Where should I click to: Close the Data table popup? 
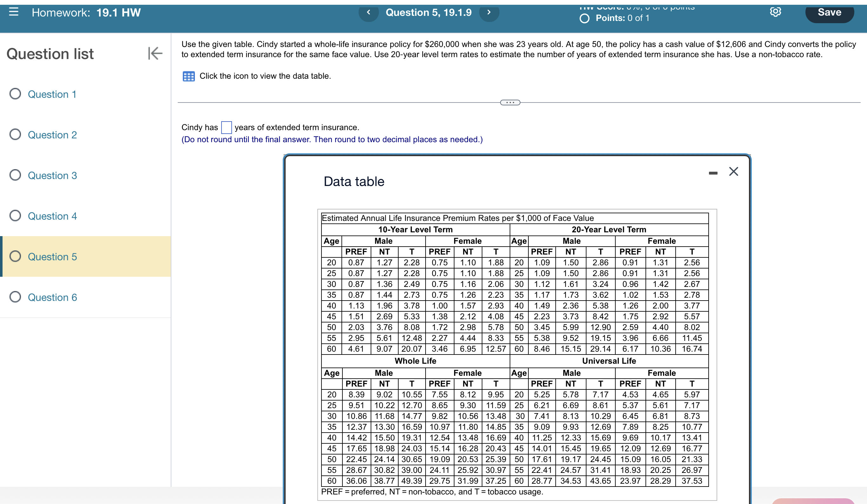[733, 171]
